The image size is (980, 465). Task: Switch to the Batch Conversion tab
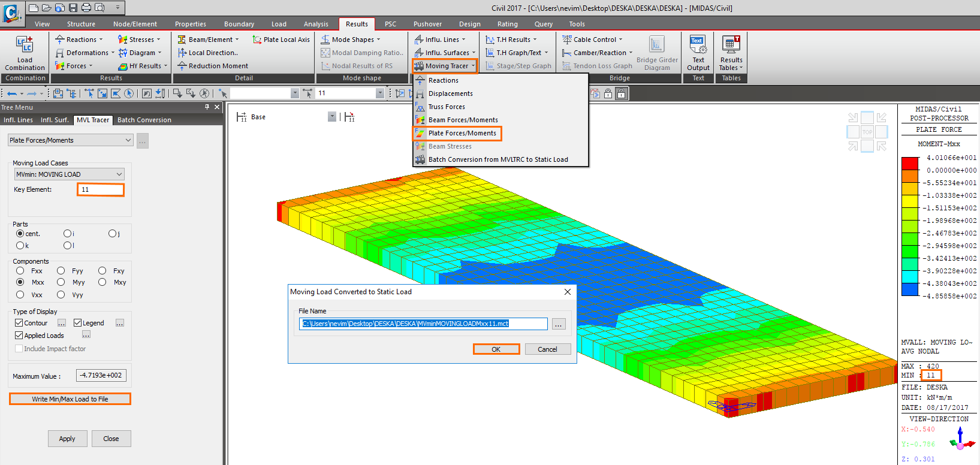pyautogui.click(x=144, y=120)
